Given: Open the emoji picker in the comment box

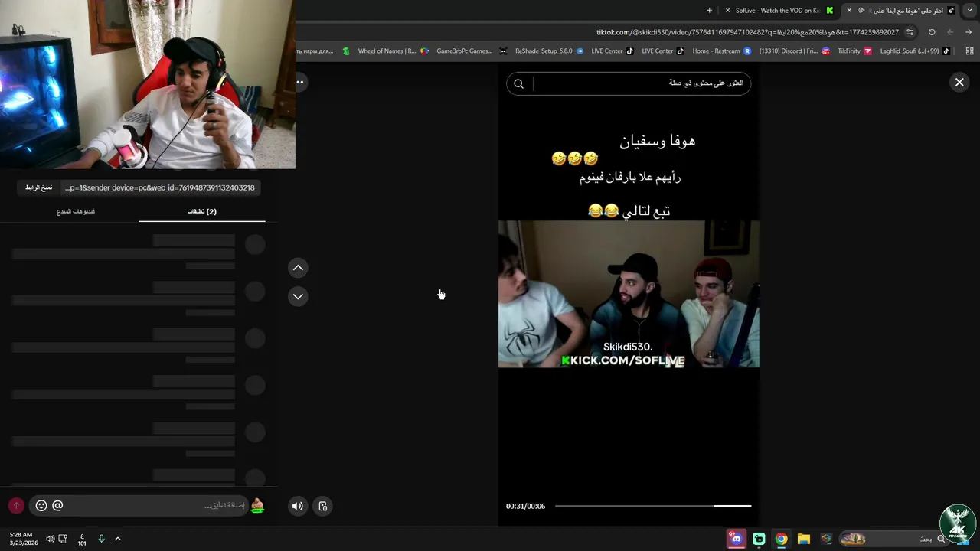Looking at the screenshot, I should click(41, 506).
